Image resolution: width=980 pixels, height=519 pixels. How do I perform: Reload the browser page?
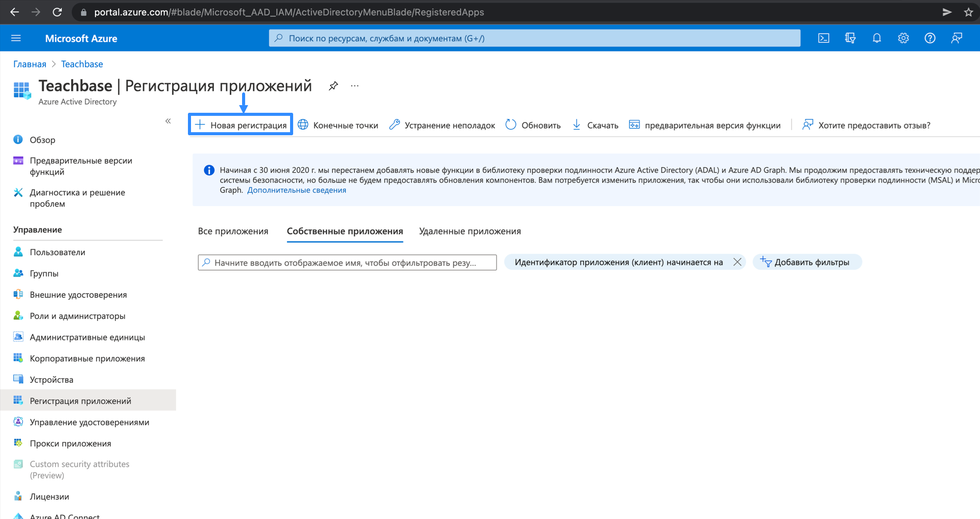coord(57,12)
